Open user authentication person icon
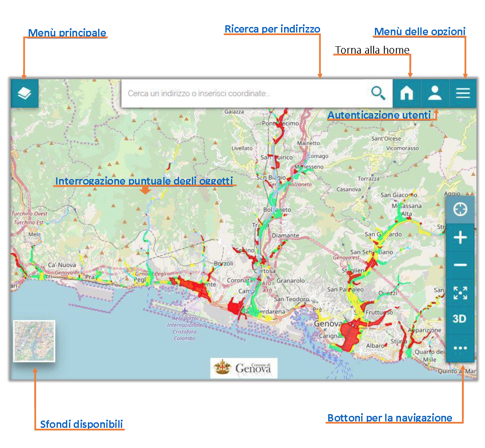Viewport: 485px width, 448px height. tap(435, 93)
